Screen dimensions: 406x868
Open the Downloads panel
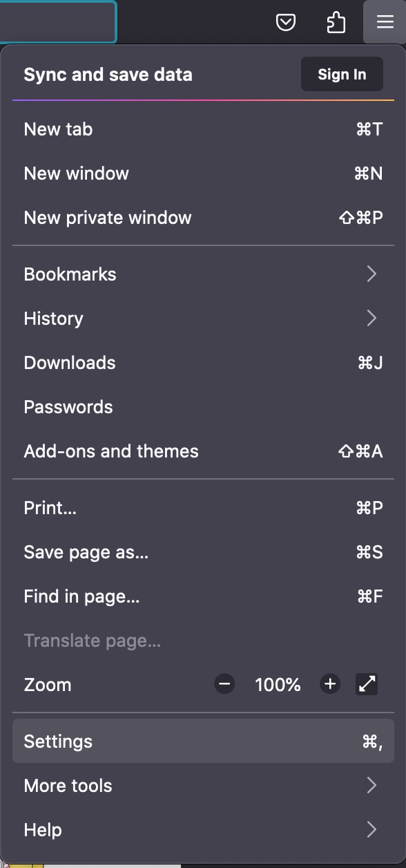203,363
